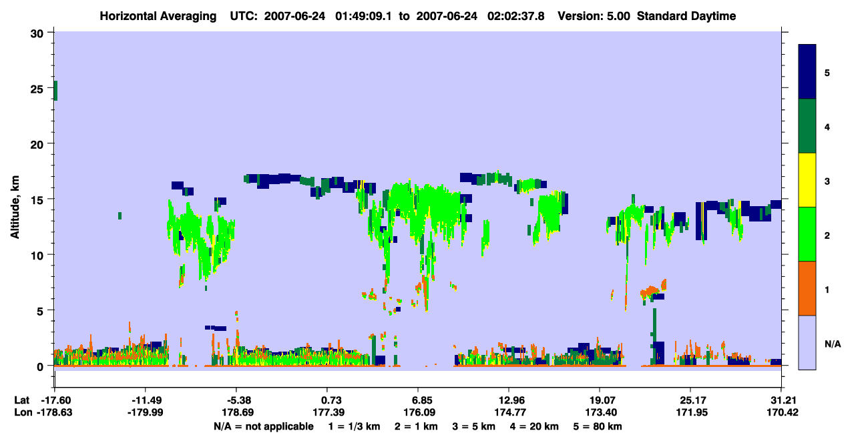Click the '3 = 5 km' legend text
This screenshot has height=445, width=868.
(x=474, y=426)
